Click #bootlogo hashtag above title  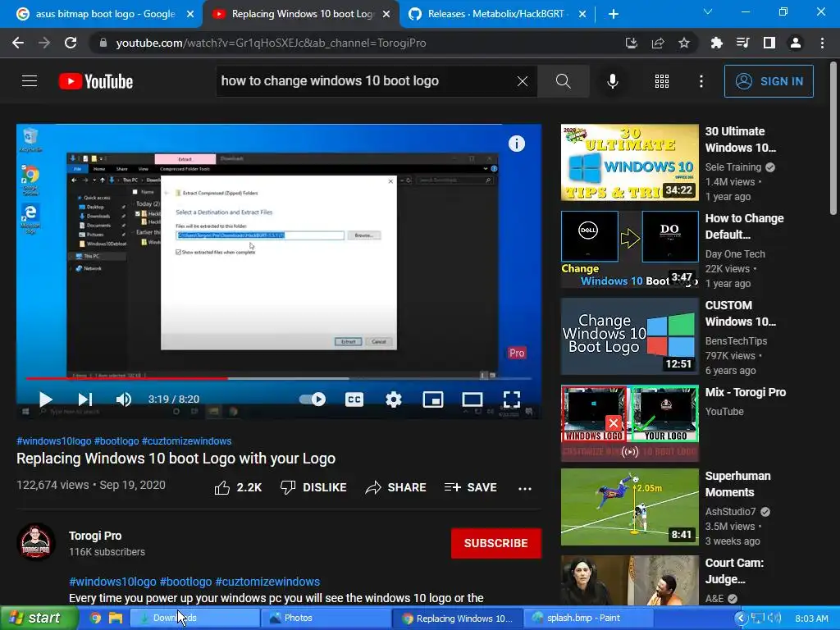(116, 441)
